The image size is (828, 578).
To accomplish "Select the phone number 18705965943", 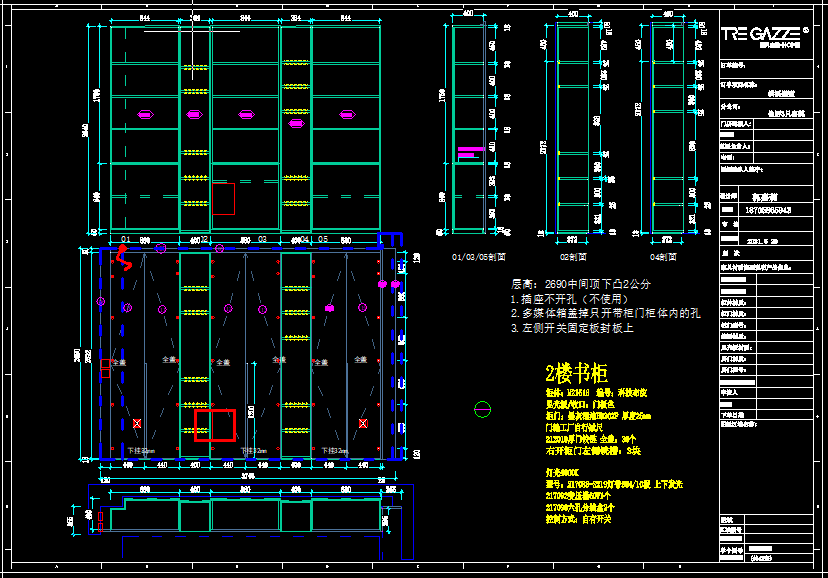I will pos(768,210).
